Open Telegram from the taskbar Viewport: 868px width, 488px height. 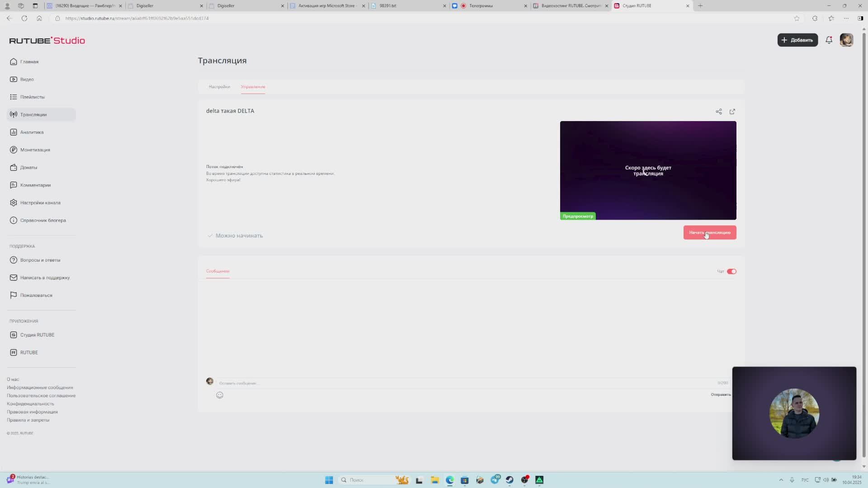pyautogui.click(x=495, y=480)
